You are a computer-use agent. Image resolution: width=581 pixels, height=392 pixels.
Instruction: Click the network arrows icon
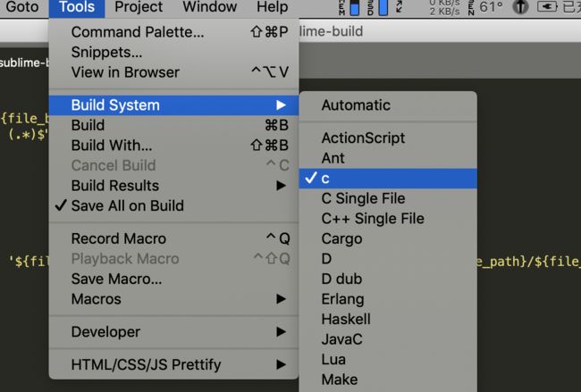pyautogui.click(x=400, y=7)
